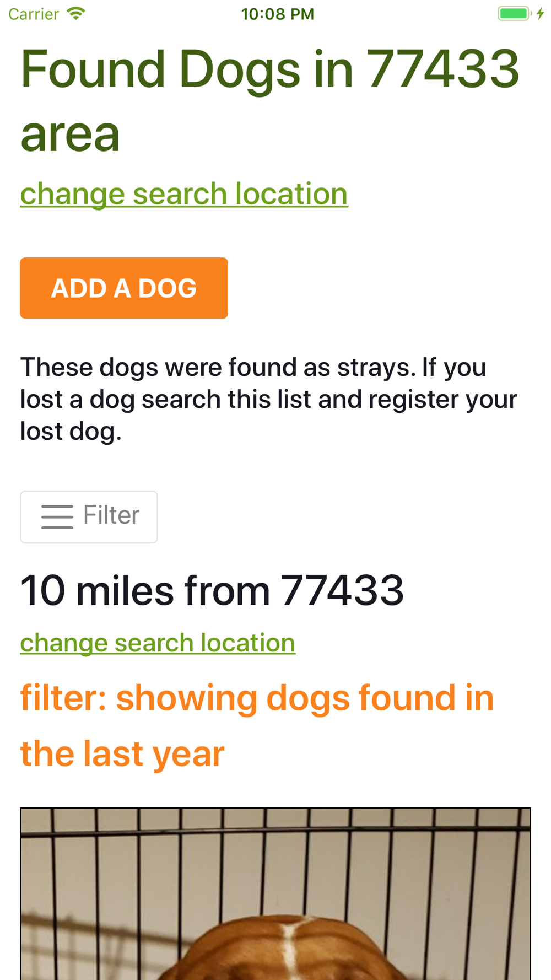Tap the words 'the last year' in orange
This screenshot has width=551, height=980.
[122, 753]
